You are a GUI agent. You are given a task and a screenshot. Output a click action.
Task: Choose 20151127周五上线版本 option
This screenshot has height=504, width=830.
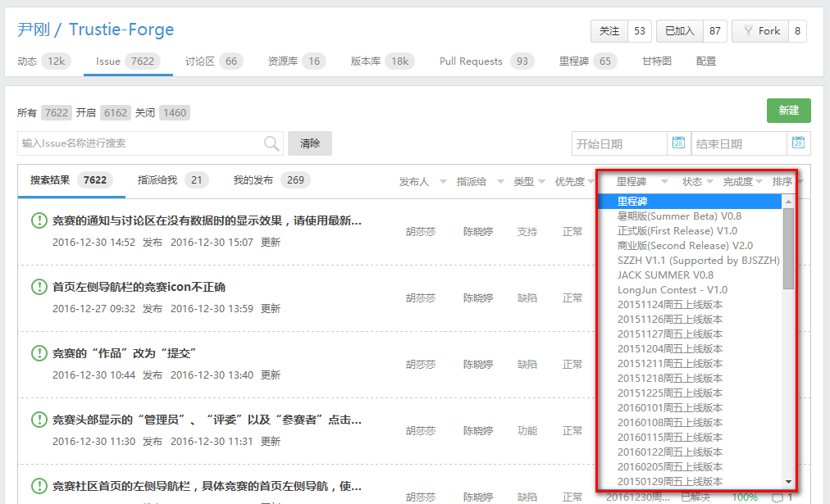click(x=690, y=334)
